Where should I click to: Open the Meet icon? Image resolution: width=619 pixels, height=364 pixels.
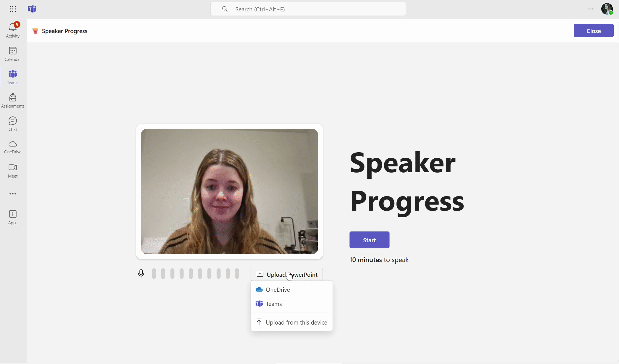(13, 171)
